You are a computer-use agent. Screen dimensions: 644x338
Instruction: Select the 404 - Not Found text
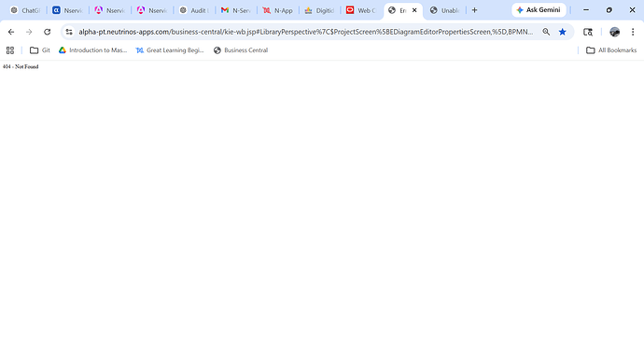pos(21,66)
